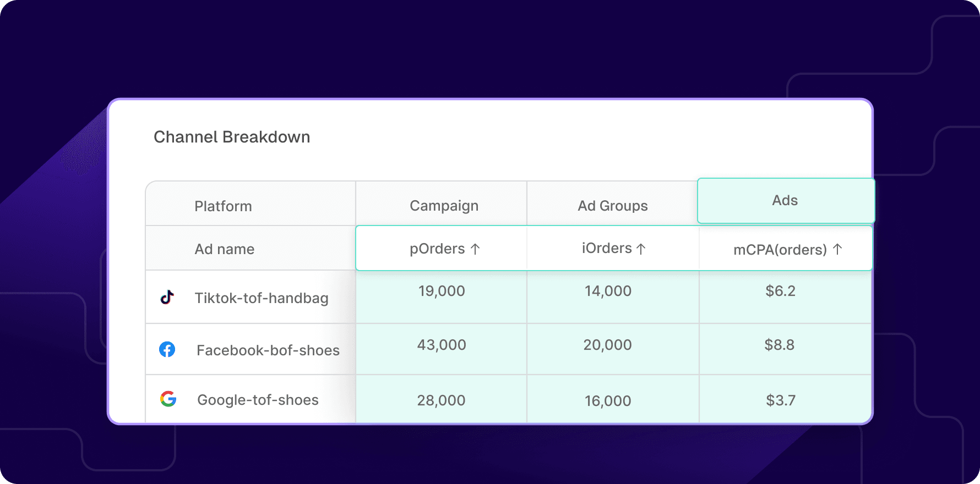Click the mCPA(orders) sort arrow icon
This screenshot has height=484, width=980.
837,249
